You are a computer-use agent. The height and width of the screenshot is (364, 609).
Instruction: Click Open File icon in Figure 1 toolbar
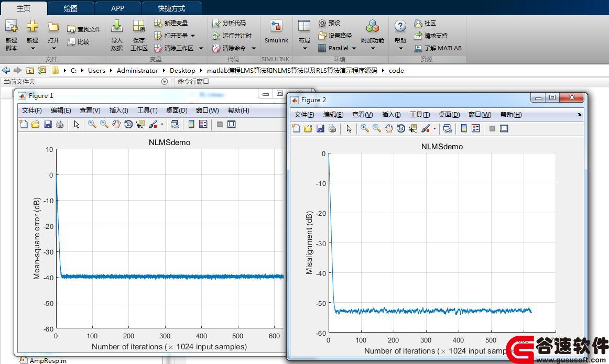(x=35, y=124)
